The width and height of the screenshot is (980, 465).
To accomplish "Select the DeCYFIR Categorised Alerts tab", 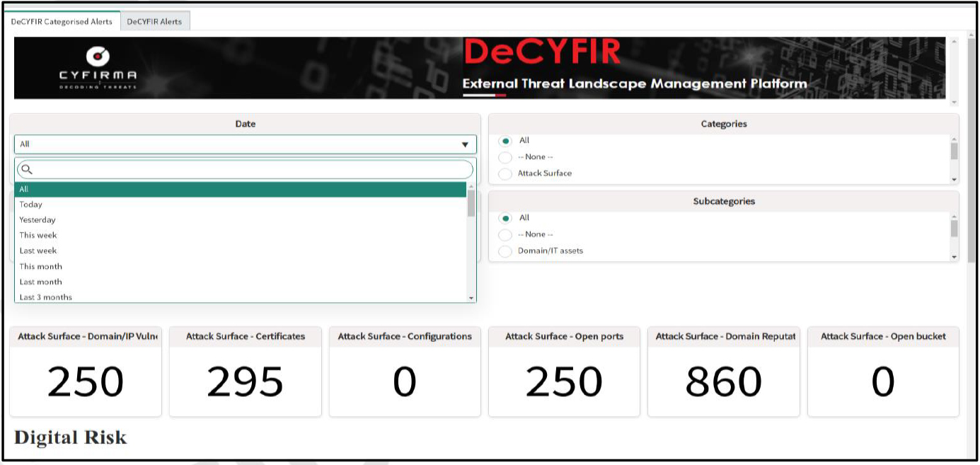I will coord(62,21).
